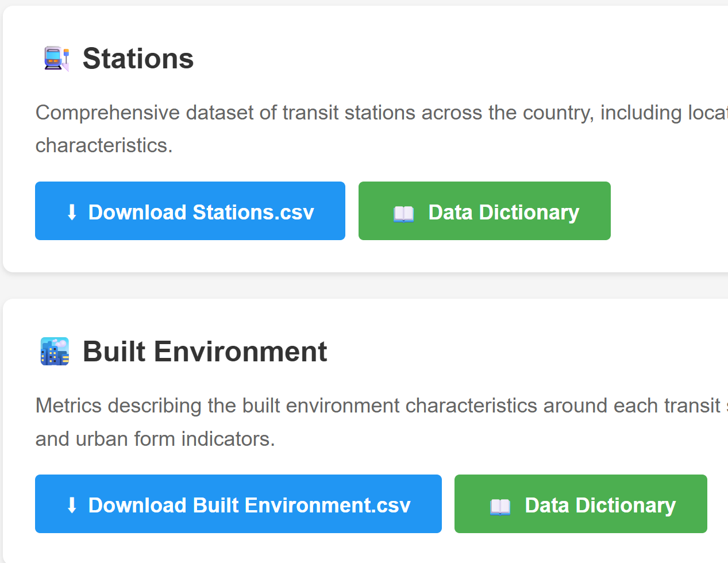Click the down-arrow icon in Download Stations.csv
This screenshot has width=728, height=563.
(x=72, y=212)
